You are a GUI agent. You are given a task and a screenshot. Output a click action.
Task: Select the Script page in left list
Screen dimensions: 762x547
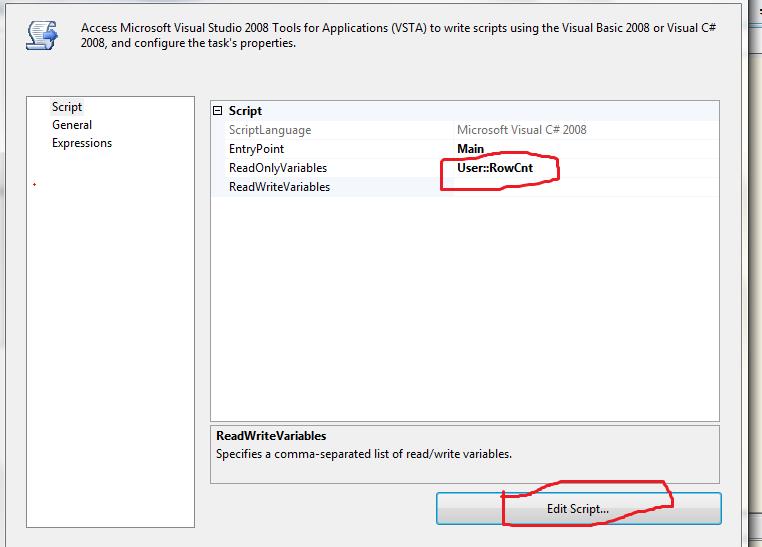(x=67, y=107)
